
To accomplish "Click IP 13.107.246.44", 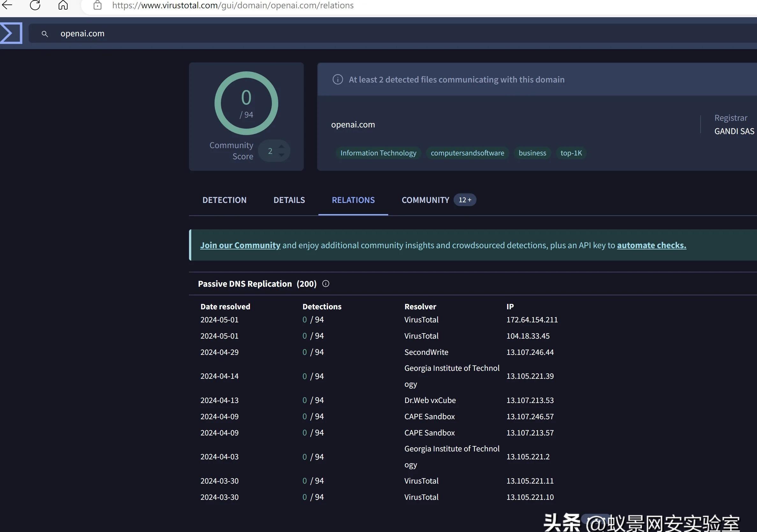I will pos(530,352).
